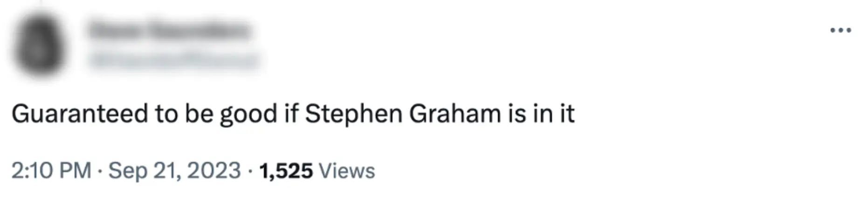Click the dot separator before 1,525 Views
The height and width of the screenshot is (201, 868).
[250, 171]
